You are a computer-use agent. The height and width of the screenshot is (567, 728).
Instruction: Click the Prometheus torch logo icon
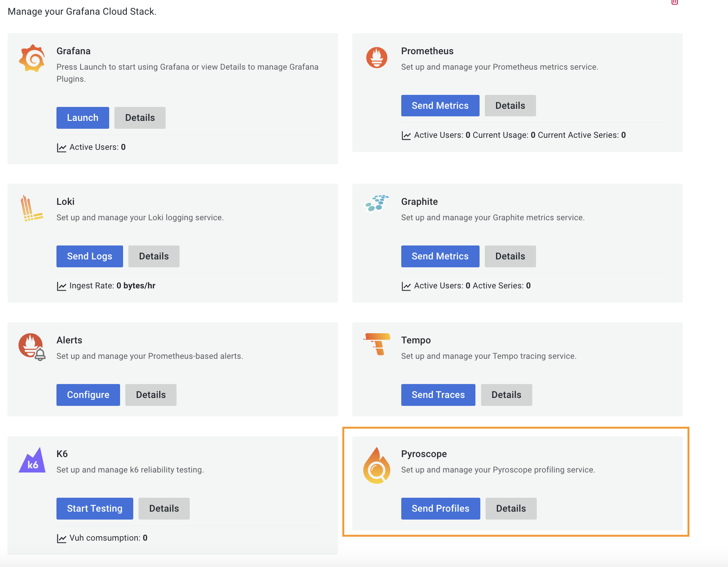376,57
